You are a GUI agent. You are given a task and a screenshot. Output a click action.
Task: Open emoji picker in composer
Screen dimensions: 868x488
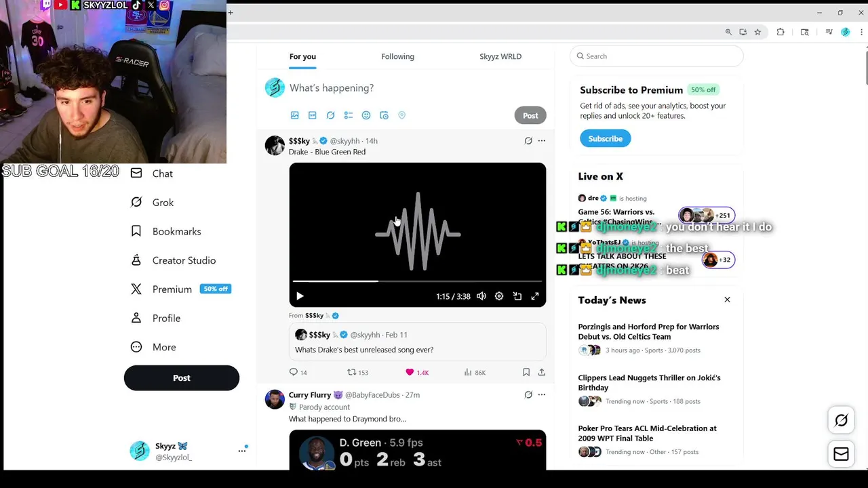366,115
